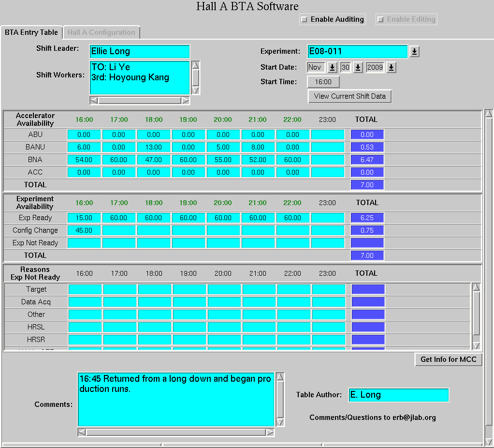Click Shift Workers scroll right arrow
The height and width of the screenshot is (448, 494).
click(185, 101)
